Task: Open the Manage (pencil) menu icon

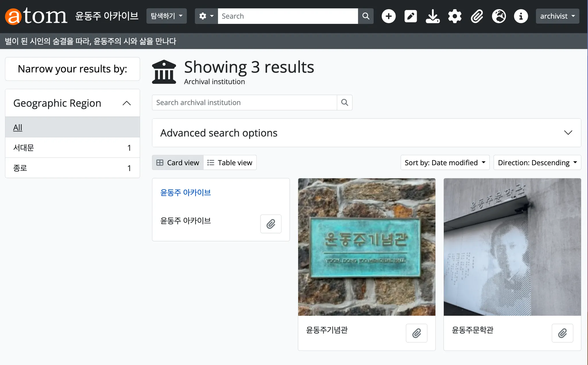Action: [x=411, y=16]
